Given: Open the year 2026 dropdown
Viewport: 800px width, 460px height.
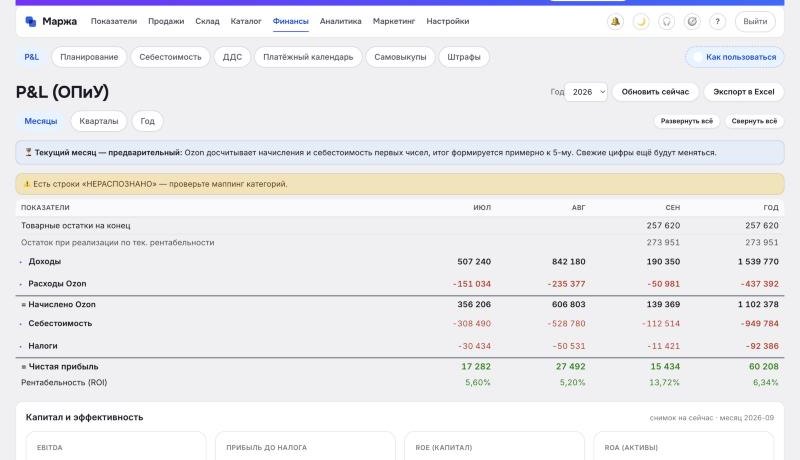Looking at the screenshot, I should tap(586, 92).
